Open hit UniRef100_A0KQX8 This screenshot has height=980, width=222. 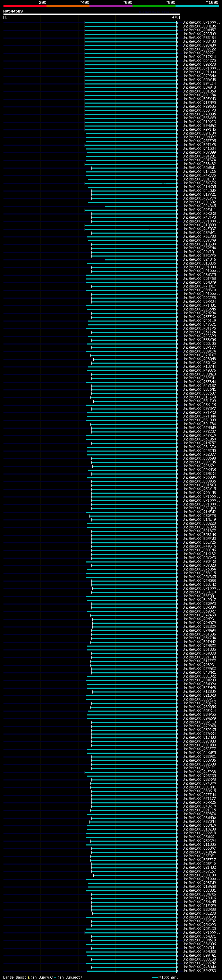pos(199,213)
